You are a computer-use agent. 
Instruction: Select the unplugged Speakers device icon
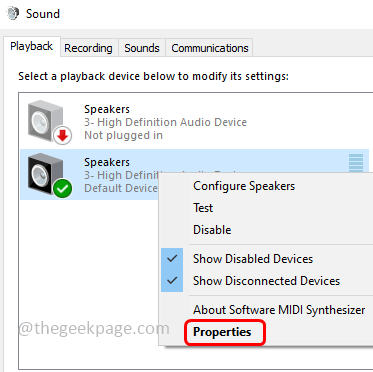[46, 120]
